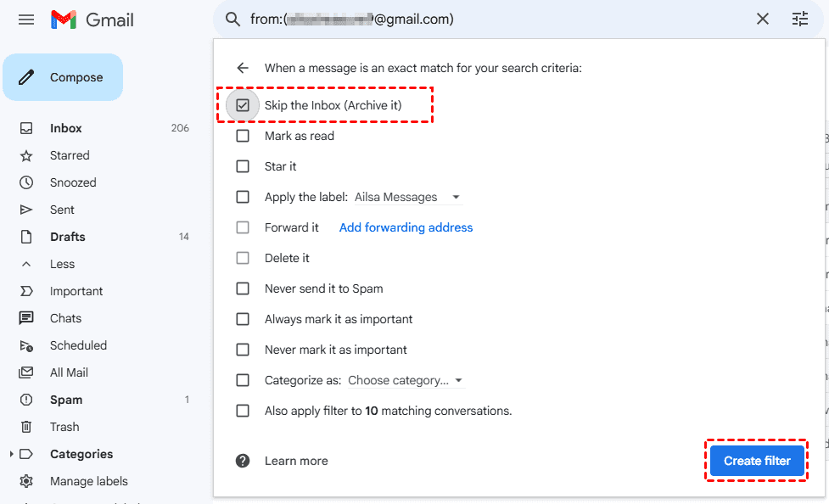Viewport: 829px width, 504px height.
Task: Uncheck Skip the Inbox checkbox
Action: [244, 105]
